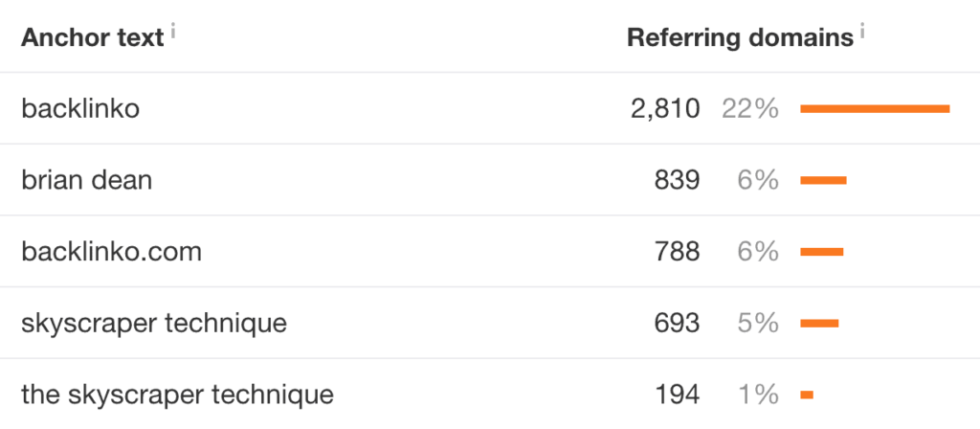This screenshot has width=980, height=429.
Task: Click the 22% percentage value
Action: point(750,109)
